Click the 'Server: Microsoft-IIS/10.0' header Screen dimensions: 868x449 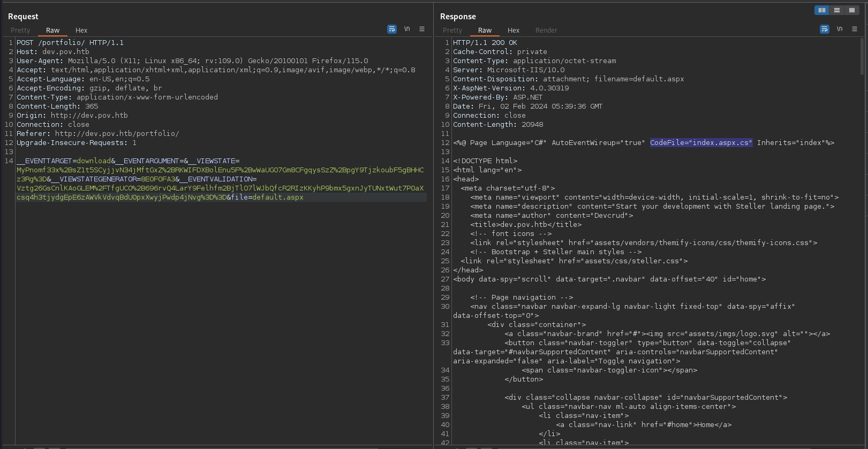click(x=509, y=70)
